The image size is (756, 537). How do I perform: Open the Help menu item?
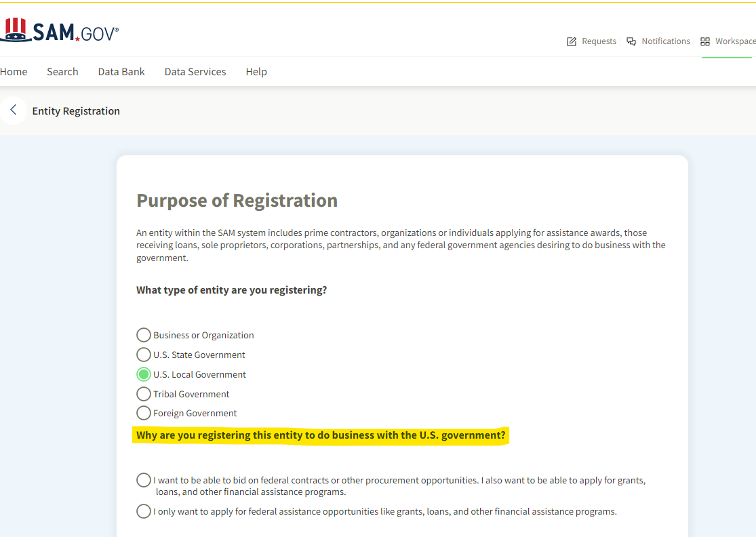pyautogui.click(x=256, y=72)
